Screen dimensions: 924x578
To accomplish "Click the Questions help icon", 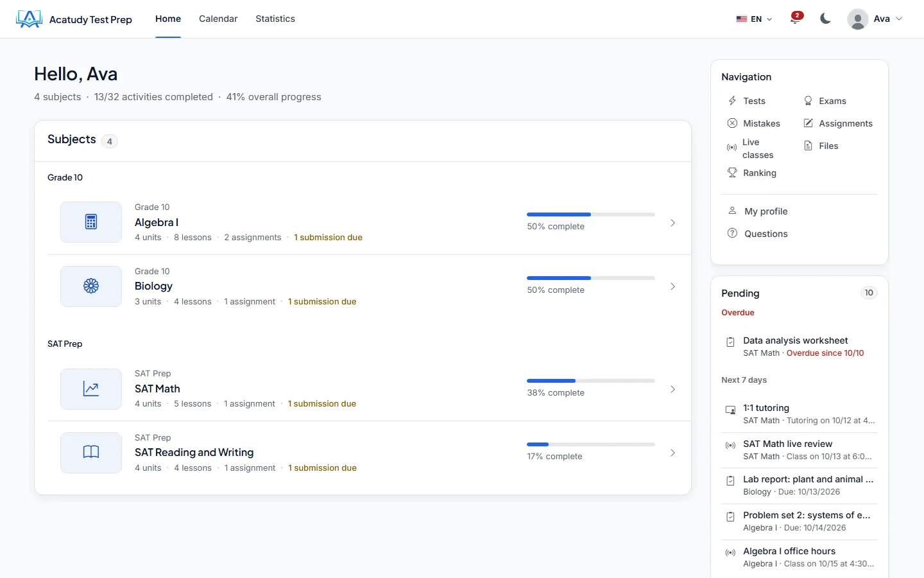I will (x=732, y=233).
